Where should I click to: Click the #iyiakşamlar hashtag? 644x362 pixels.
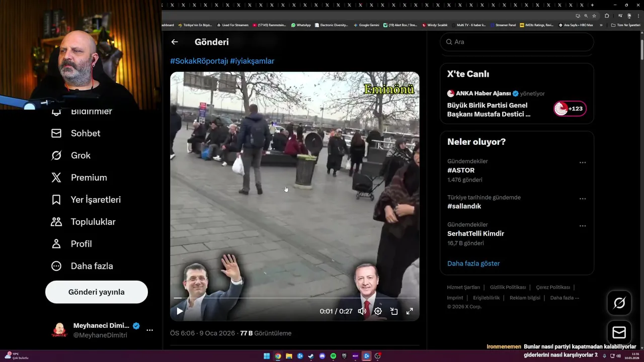tap(252, 61)
